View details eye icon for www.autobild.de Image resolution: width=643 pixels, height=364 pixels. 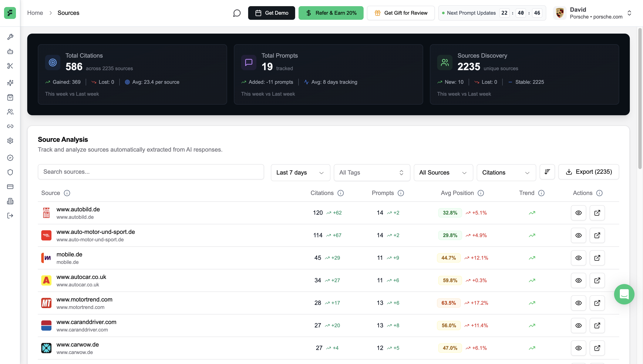coord(578,213)
